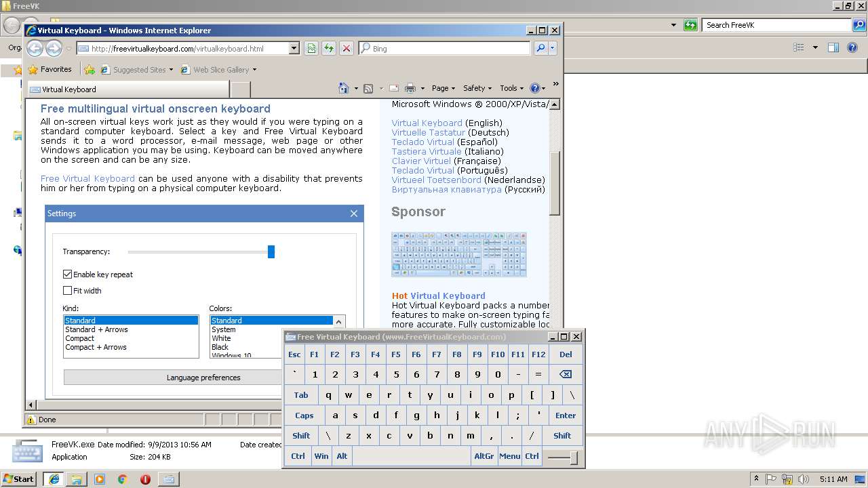The width and height of the screenshot is (868, 488).
Task: Expand search provider dropdown arrow
Action: [553, 48]
